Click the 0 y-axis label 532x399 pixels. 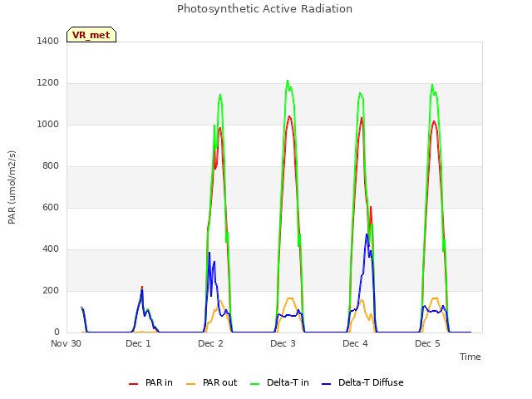coord(57,332)
